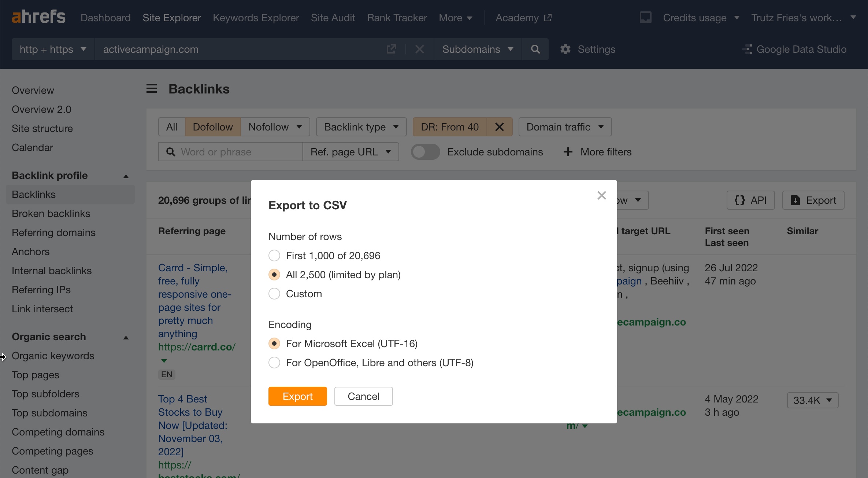Open Google Data Studio connector
Screen dimensions: 868x478
[794, 49]
